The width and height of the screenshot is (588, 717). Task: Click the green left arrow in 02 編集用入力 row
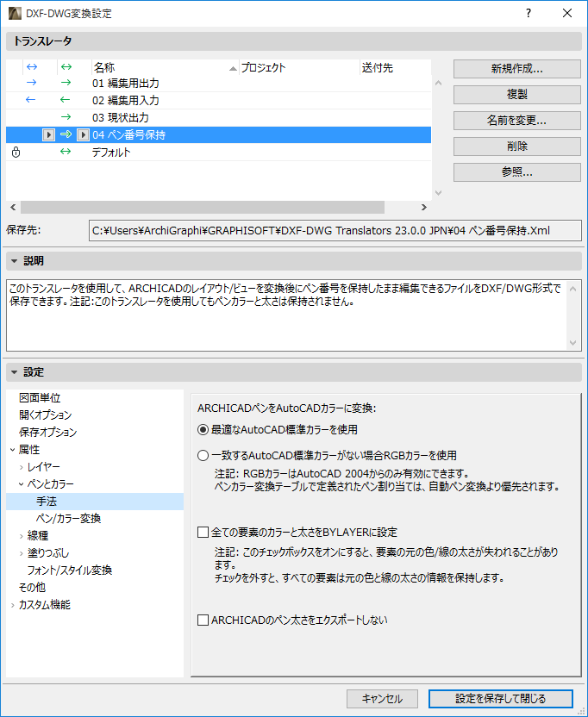[x=66, y=100]
